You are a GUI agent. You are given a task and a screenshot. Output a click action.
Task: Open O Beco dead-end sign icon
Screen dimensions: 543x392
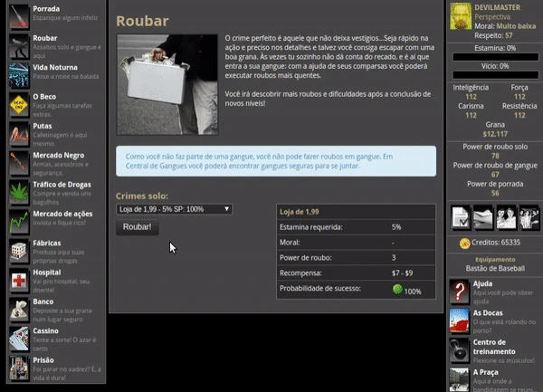[x=19, y=105]
